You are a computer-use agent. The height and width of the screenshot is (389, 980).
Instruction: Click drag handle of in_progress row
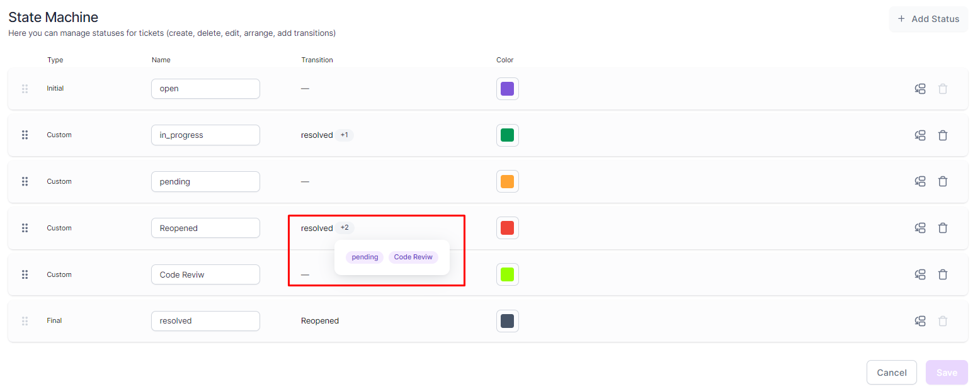point(25,135)
